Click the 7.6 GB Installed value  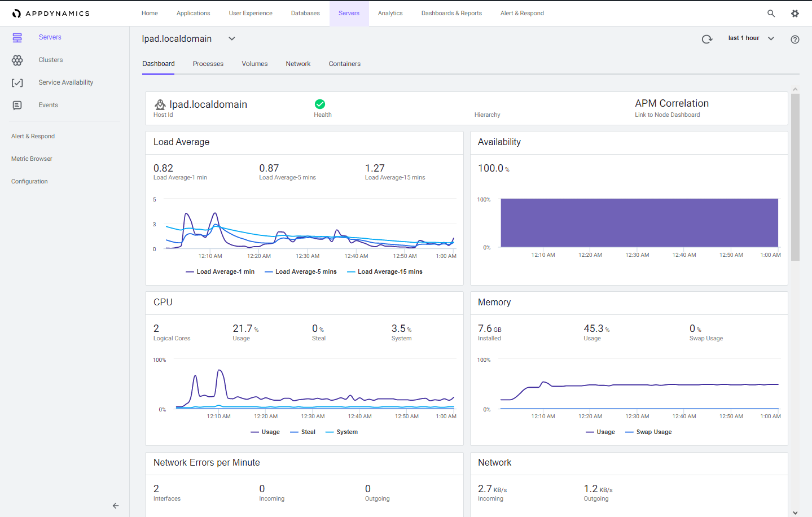tap(489, 328)
